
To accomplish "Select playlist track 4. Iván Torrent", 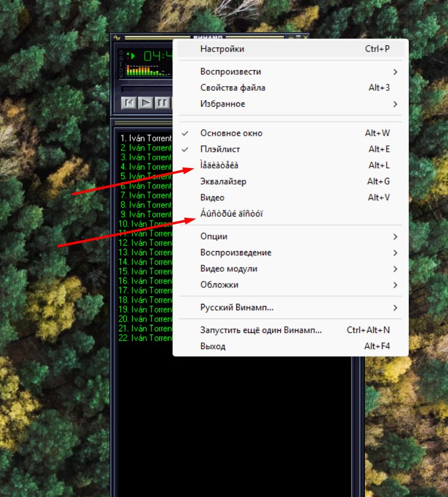I will (146, 167).
